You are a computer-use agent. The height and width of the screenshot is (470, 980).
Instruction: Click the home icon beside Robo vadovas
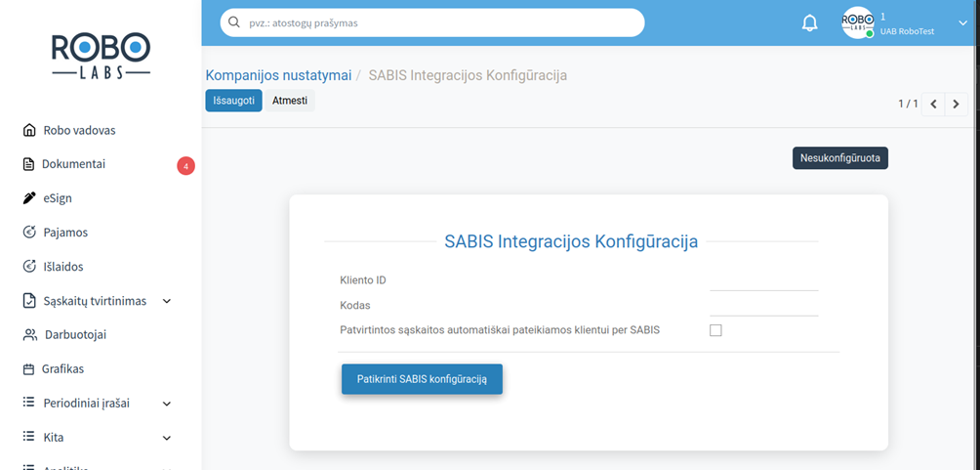point(28,130)
